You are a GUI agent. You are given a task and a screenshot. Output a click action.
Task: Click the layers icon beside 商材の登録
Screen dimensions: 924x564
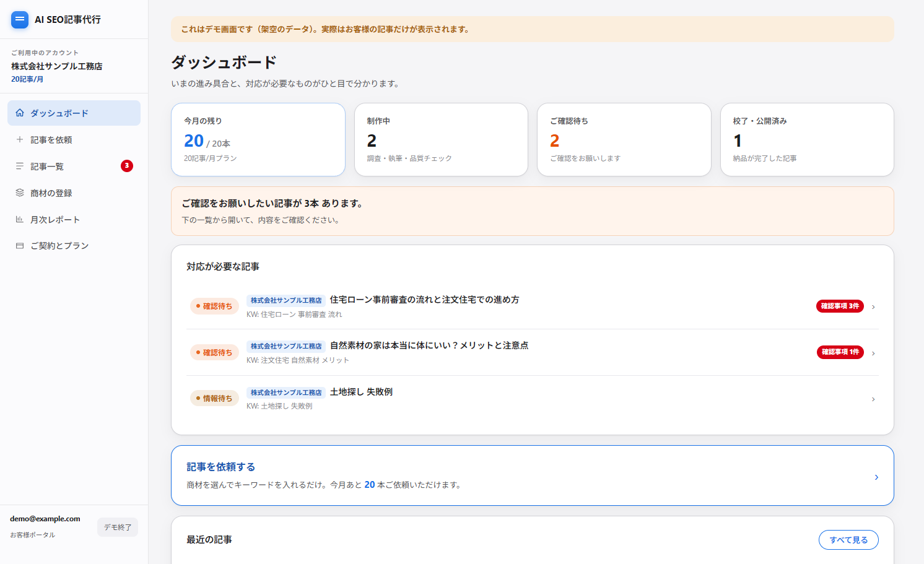20,193
